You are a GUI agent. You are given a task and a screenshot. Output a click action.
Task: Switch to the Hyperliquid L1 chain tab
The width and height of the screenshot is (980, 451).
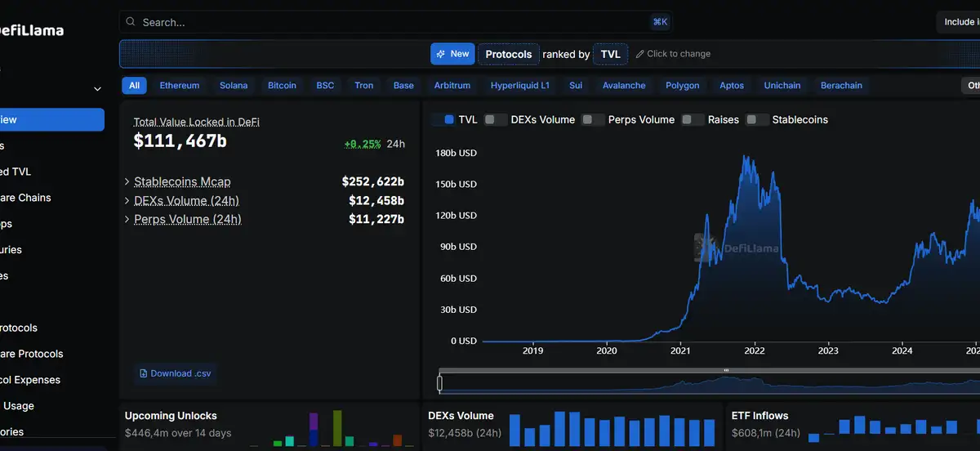pos(519,85)
